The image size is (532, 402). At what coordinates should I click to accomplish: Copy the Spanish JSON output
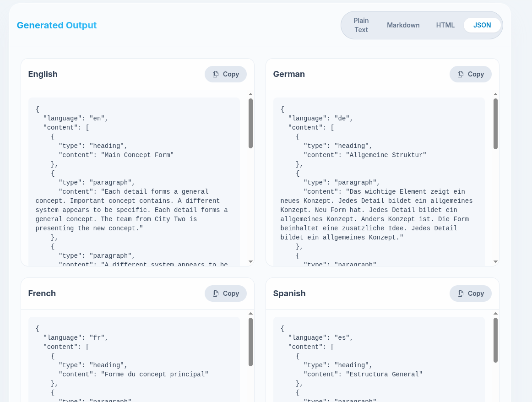pos(470,293)
